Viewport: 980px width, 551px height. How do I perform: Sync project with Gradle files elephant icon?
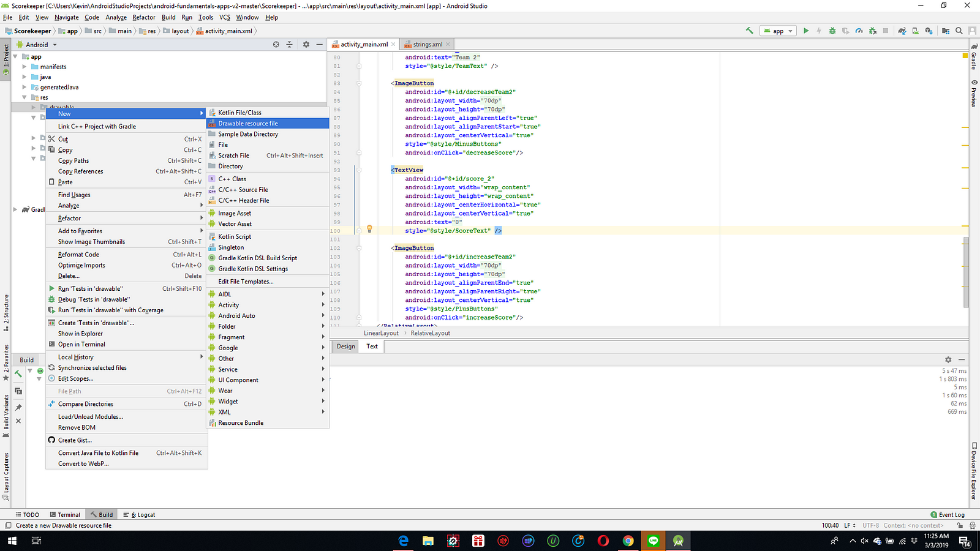[902, 31]
